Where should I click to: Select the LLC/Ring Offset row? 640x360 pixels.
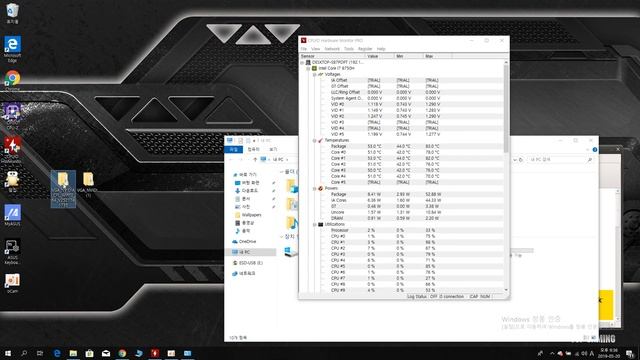pyautogui.click(x=402, y=92)
